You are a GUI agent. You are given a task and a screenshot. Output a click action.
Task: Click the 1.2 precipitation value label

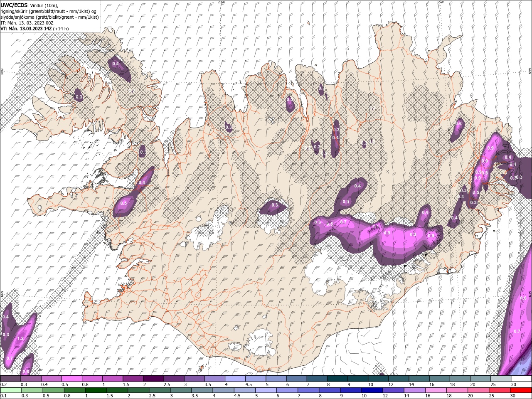click(20, 339)
